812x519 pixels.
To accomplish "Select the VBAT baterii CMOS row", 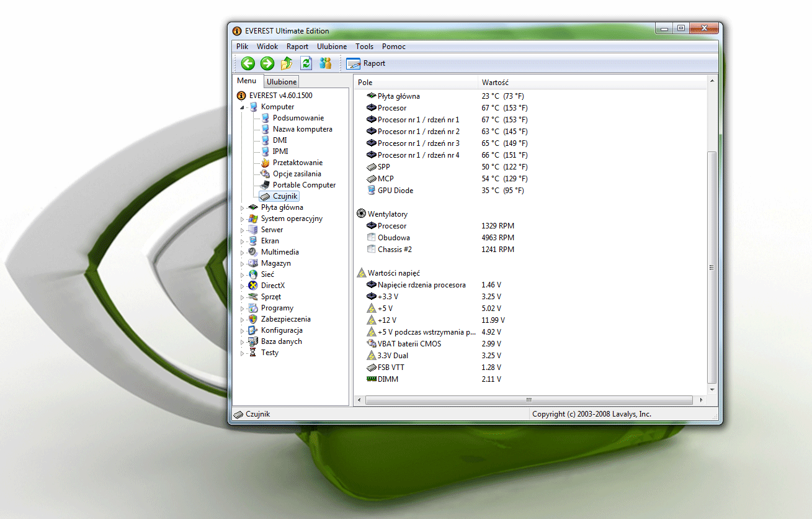I will (x=530, y=344).
